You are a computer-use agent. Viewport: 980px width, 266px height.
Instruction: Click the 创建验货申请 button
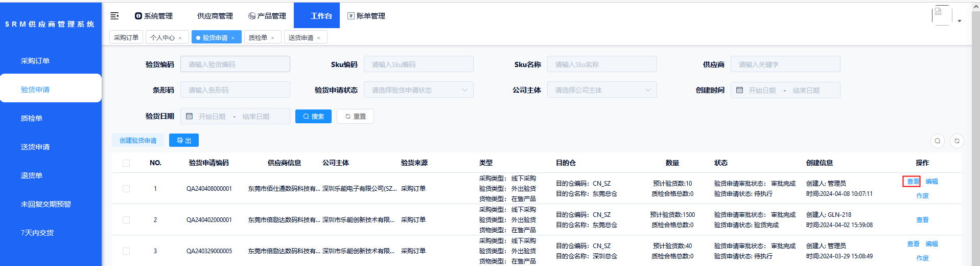pyautogui.click(x=138, y=141)
